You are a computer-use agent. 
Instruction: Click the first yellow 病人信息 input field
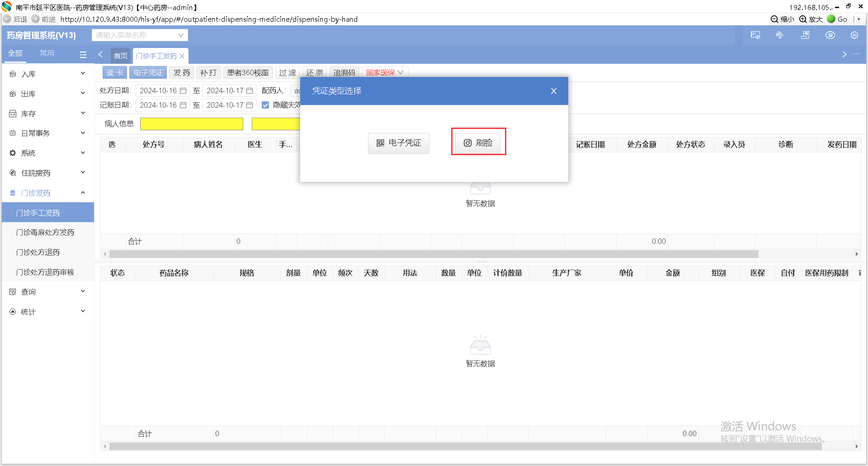192,124
